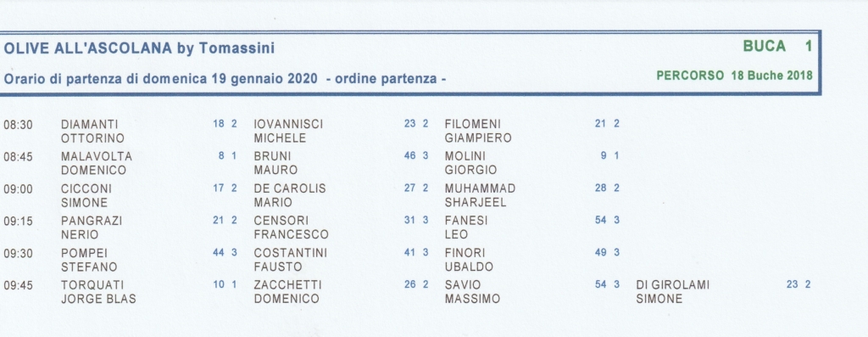Click the title OLIVE ALL'ASCOLANA by Tomassini
This screenshot has height=337, width=868.
pyautogui.click(x=139, y=48)
